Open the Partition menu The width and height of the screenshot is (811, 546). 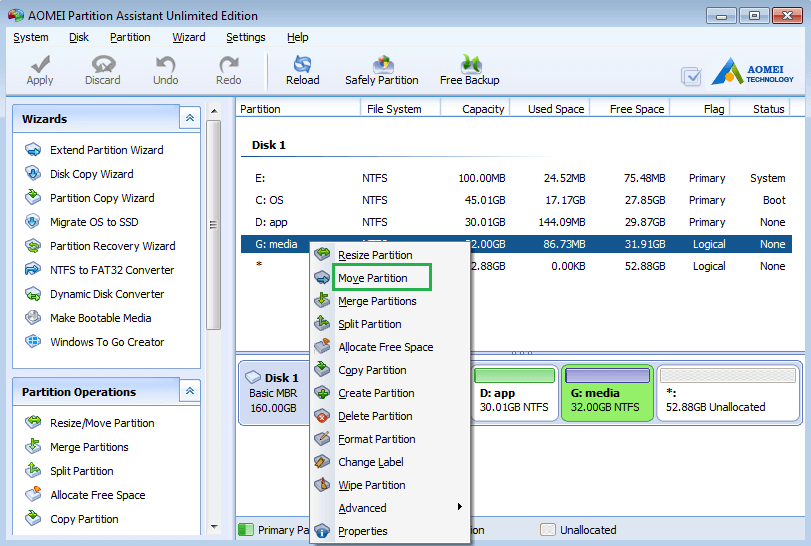[130, 37]
